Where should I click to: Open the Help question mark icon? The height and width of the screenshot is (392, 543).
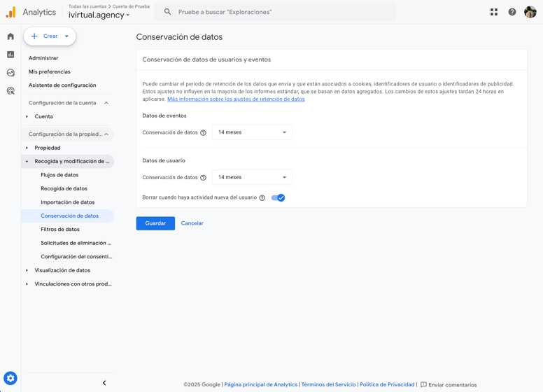[x=512, y=12]
